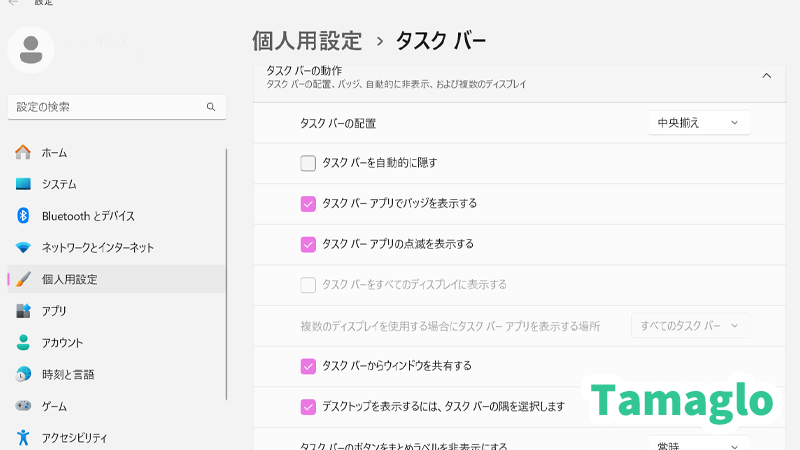Uncheck デスクトップを表示するには、タスク バーの隅を選択します
The image size is (800, 450).
[308, 407]
